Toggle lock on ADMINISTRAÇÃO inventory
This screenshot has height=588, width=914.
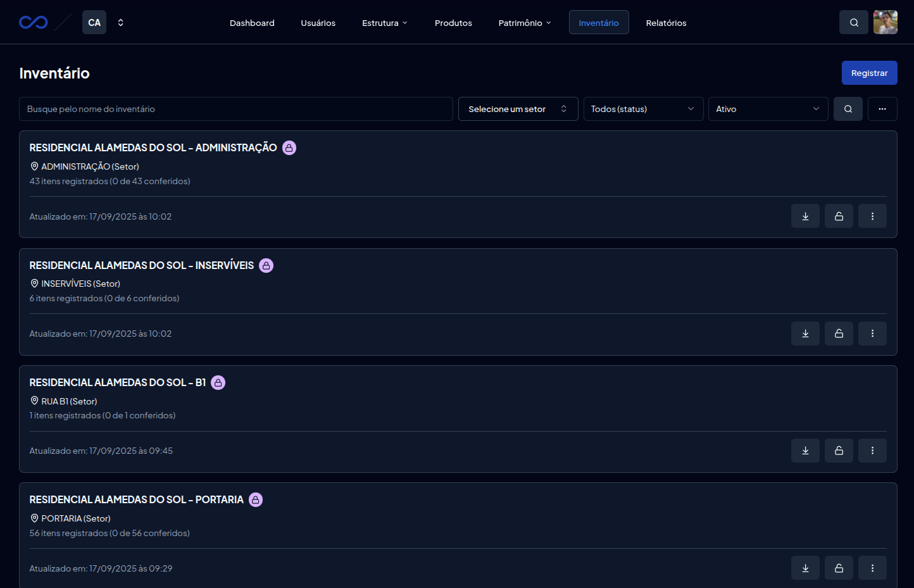pos(839,216)
